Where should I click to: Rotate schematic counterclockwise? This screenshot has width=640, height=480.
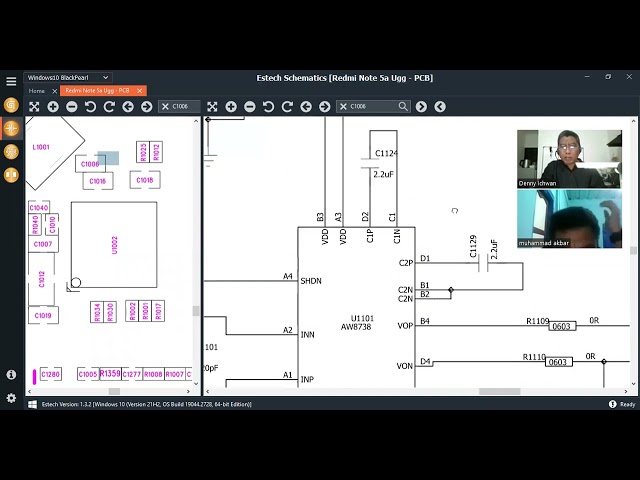pos(268,107)
